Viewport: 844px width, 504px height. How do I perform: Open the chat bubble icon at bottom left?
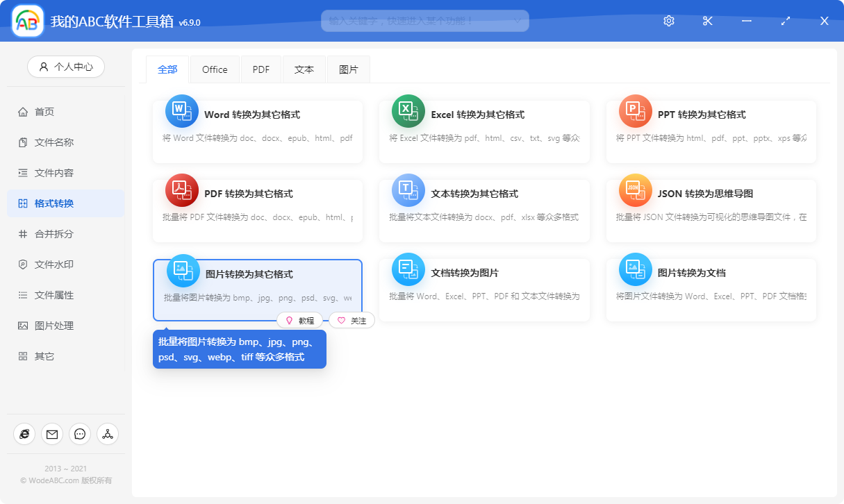80,434
